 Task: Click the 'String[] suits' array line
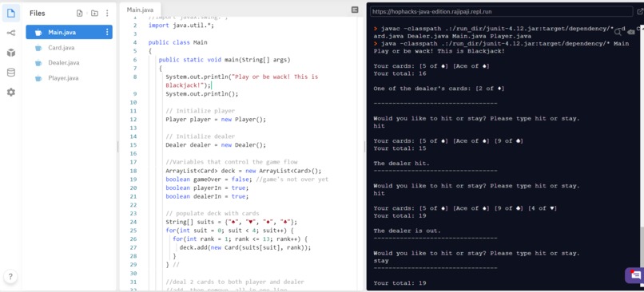(231, 222)
